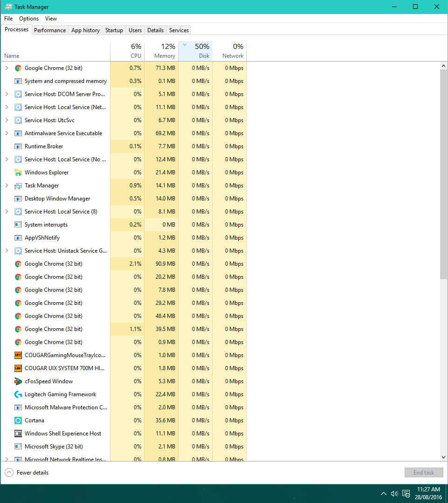
Task: Click the gear icon for Service Host: DCOM Server
Action: 18,94
